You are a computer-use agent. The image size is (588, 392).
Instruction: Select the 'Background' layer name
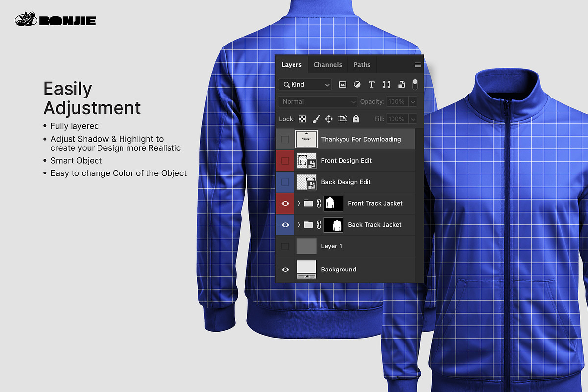point(339,269)
